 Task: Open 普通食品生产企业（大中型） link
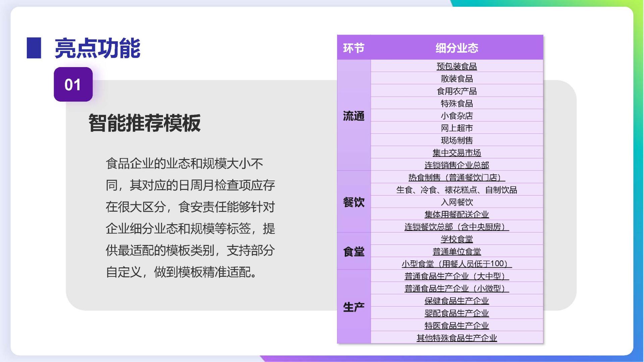[x=457, y=276]
